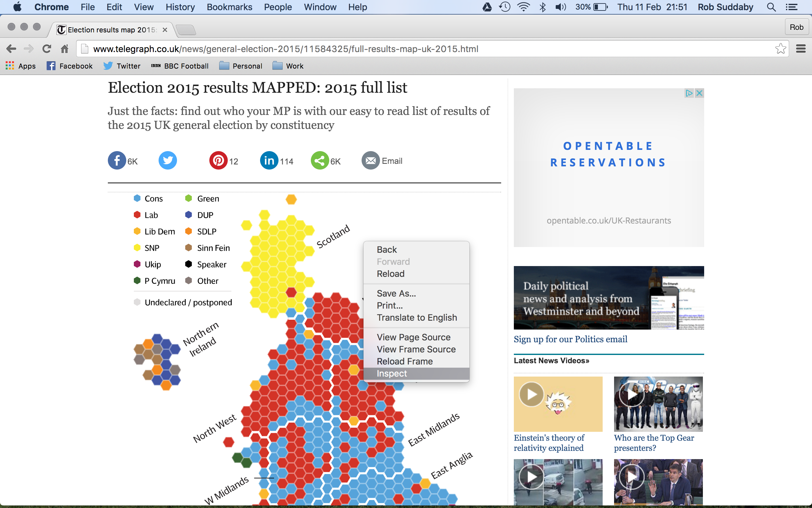Open the Twitter bookmark
This screenshot has width=812, height=508.
pyautogui.click(x=122, y=66)
